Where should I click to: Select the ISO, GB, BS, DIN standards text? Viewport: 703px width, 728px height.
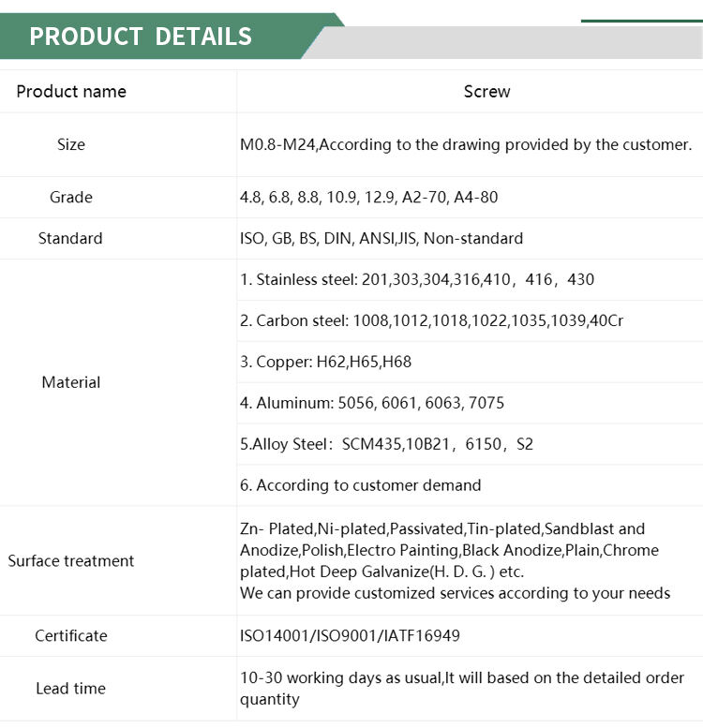pyautogui.click(x=381, y=238)
